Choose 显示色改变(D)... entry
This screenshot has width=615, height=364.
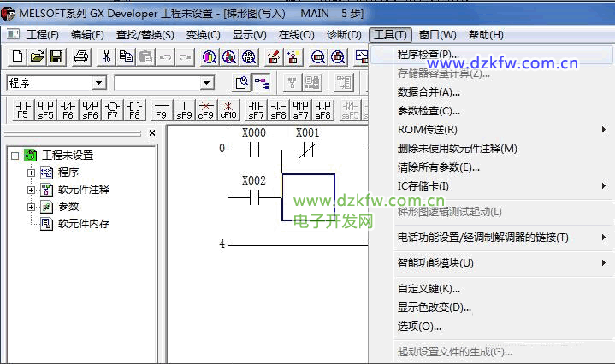492,308
